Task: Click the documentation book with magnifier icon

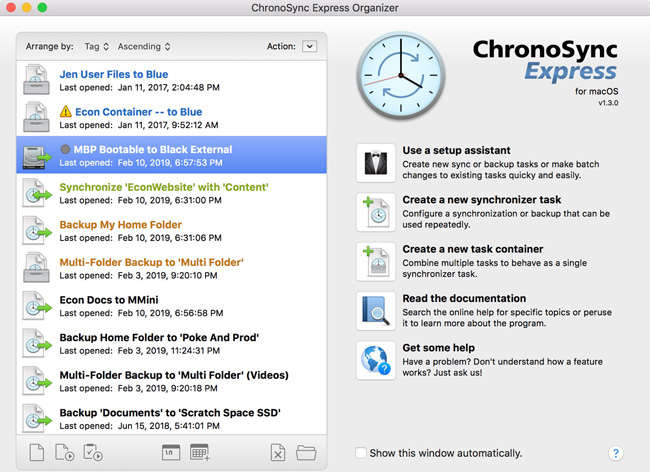Action: 376,311
